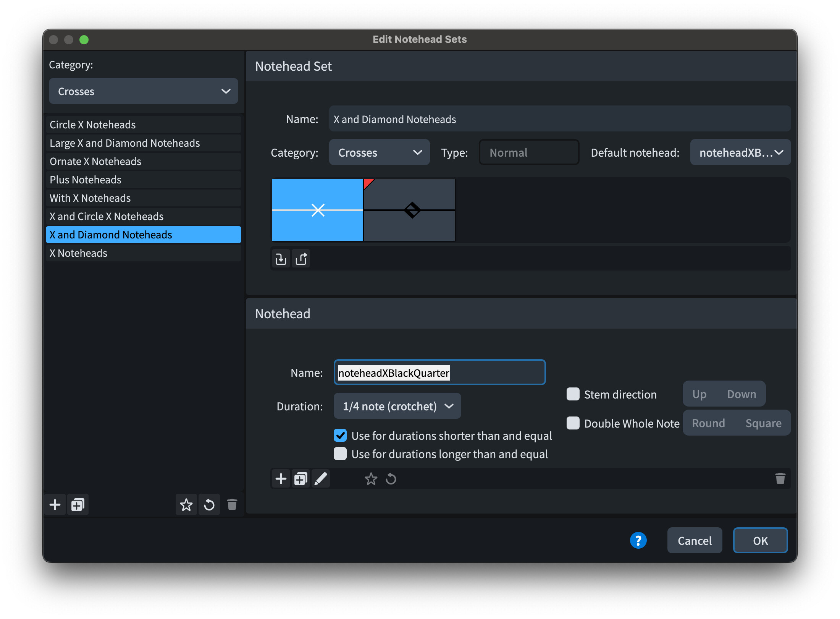
Task: Confirm with the OK button
Action: [760, 540]
